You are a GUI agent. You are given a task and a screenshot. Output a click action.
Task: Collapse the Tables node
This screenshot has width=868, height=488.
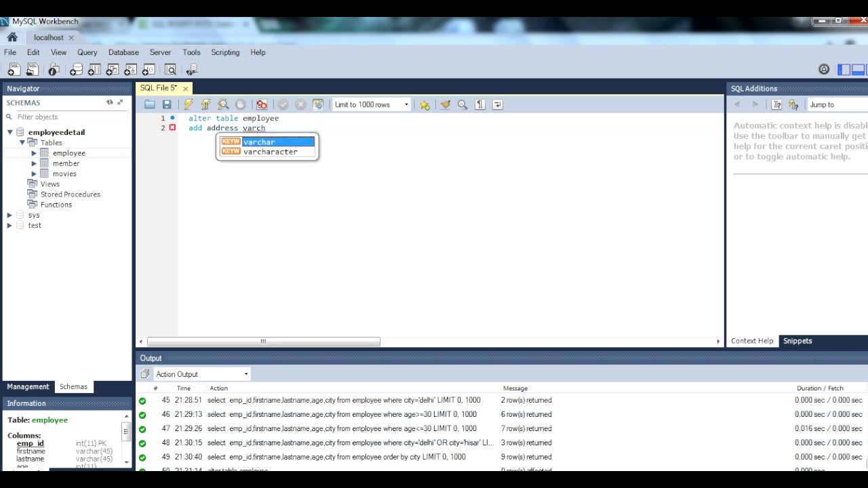point(22,142)
